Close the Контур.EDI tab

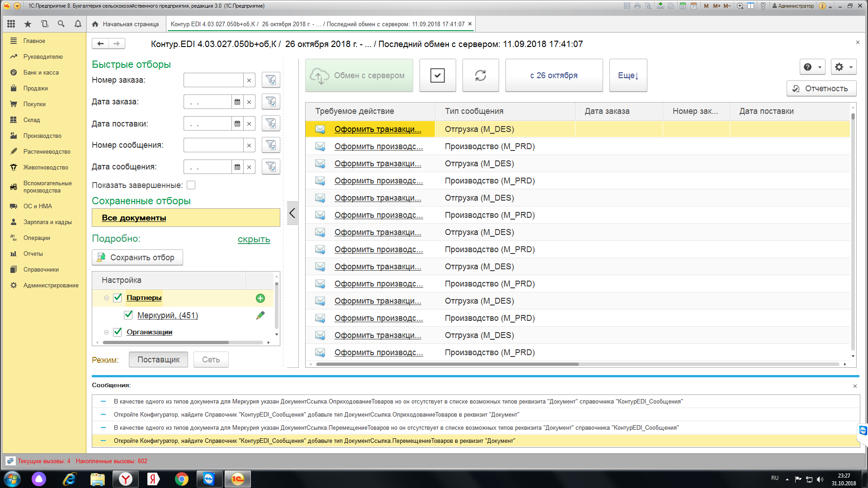coord(470,24)
